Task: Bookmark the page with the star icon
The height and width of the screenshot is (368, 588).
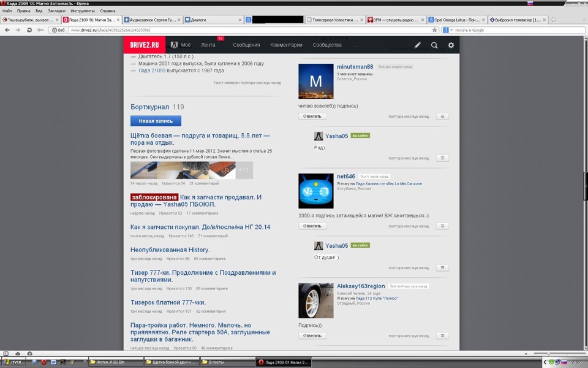Action: tap(435, 30)
